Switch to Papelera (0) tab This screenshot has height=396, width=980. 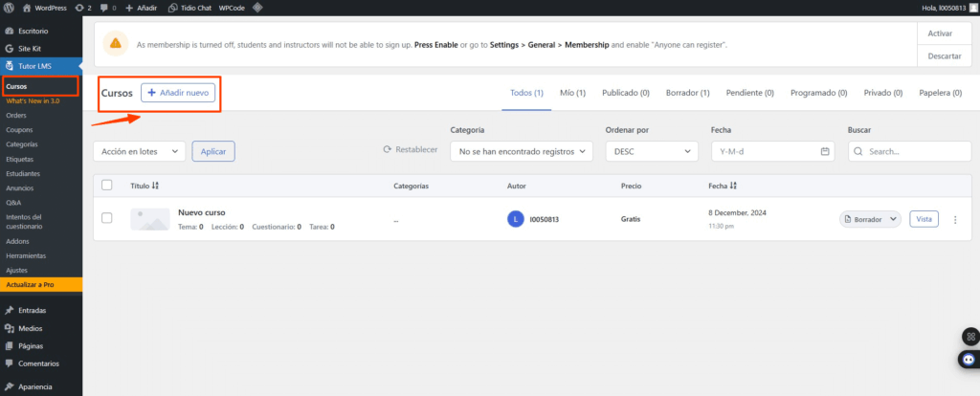pos(940,93)
